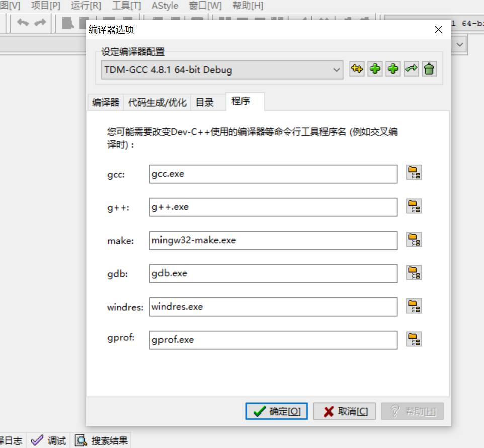Browse for the gprof.exe profiler path
484x448 pixels.
pos(414,339)
